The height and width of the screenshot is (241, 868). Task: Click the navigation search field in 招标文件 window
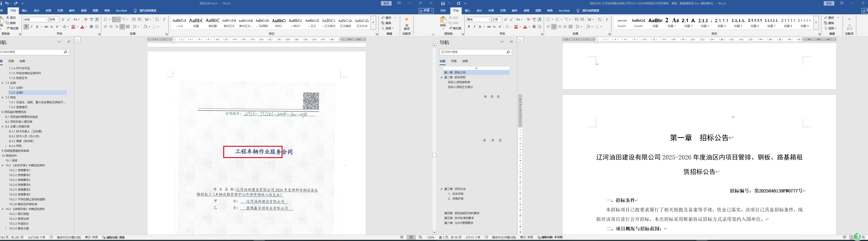pos(473,52)
